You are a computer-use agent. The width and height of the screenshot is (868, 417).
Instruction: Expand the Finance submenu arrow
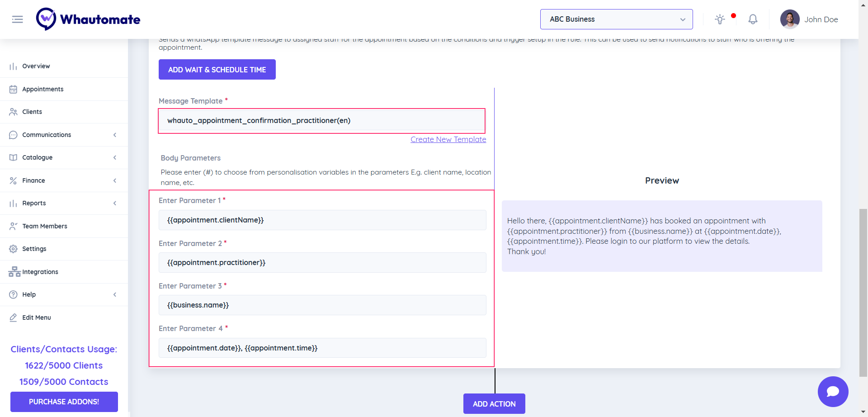[x=115, y=180]
